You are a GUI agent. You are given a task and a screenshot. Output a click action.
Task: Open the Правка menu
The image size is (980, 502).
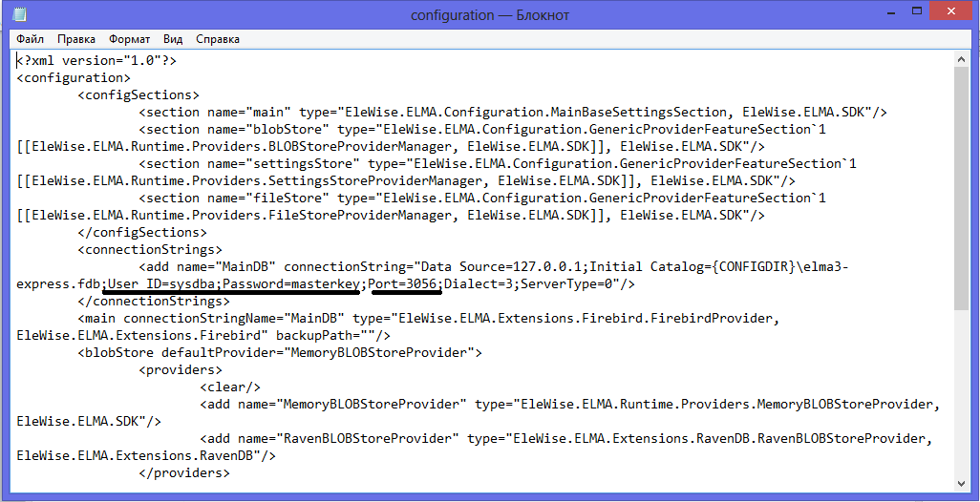(x=76, y=39)
